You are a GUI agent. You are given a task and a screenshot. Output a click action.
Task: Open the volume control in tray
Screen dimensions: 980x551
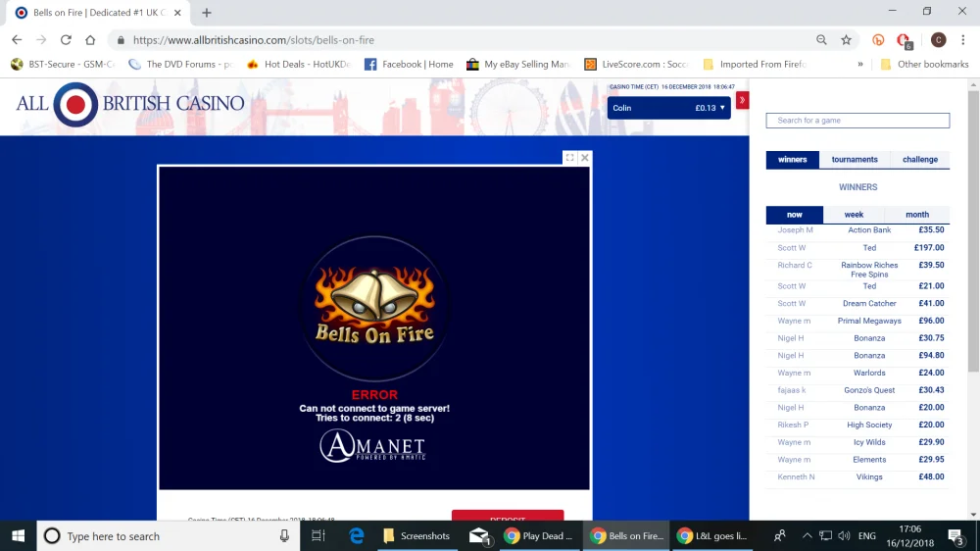point(844,536)
